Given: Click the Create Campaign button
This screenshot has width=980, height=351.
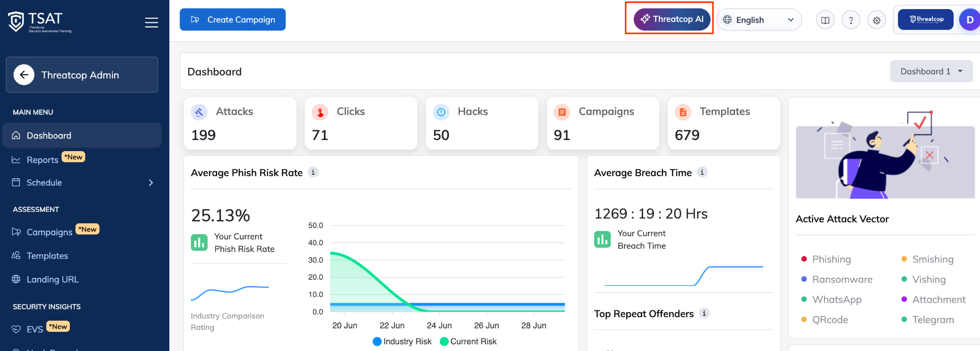Looking at the screenshot, I should [233, 20].
